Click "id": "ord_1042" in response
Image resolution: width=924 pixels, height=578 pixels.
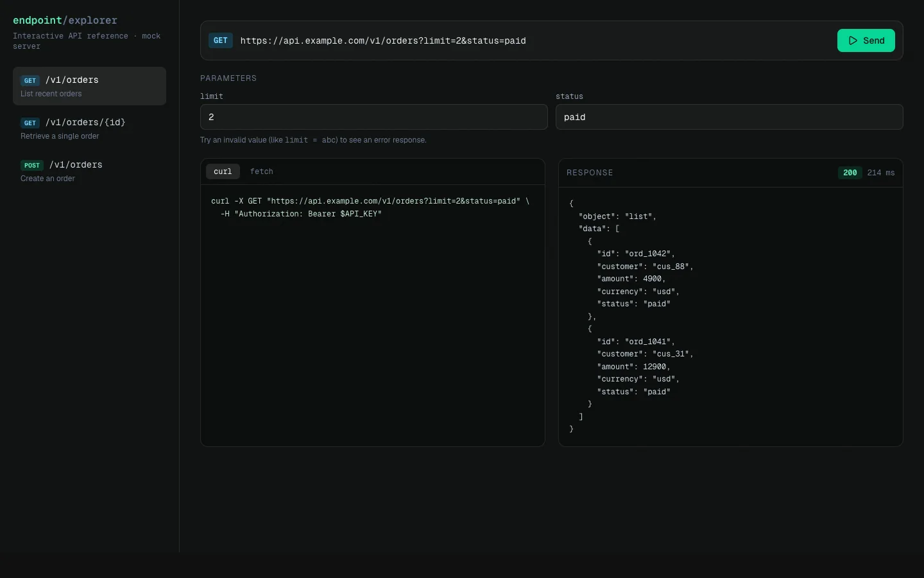(635, 254)
